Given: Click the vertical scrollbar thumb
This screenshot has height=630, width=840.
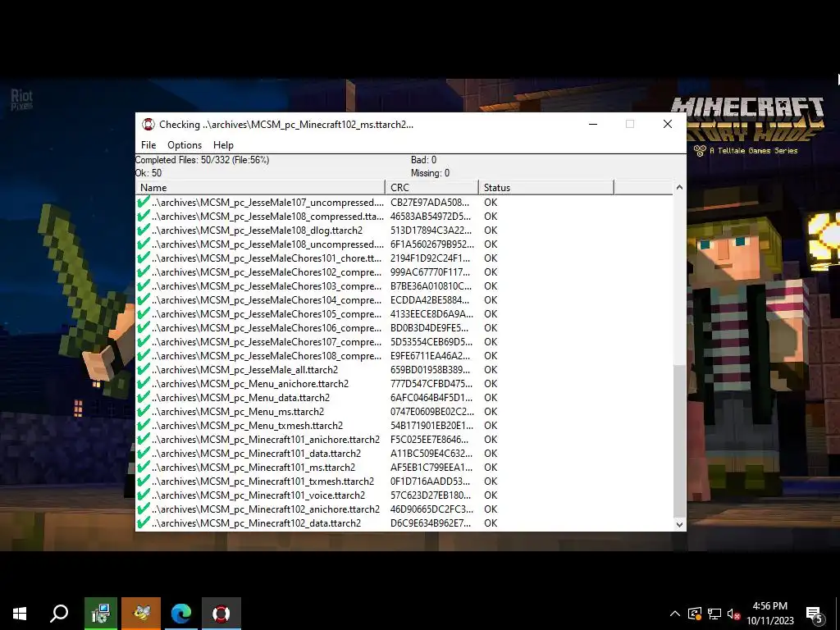Looking at the screenshot, I should [679, 441].
